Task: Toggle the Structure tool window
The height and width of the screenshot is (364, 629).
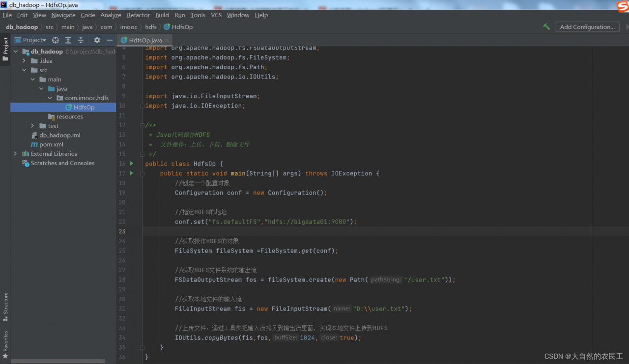Action: [5, 307]
